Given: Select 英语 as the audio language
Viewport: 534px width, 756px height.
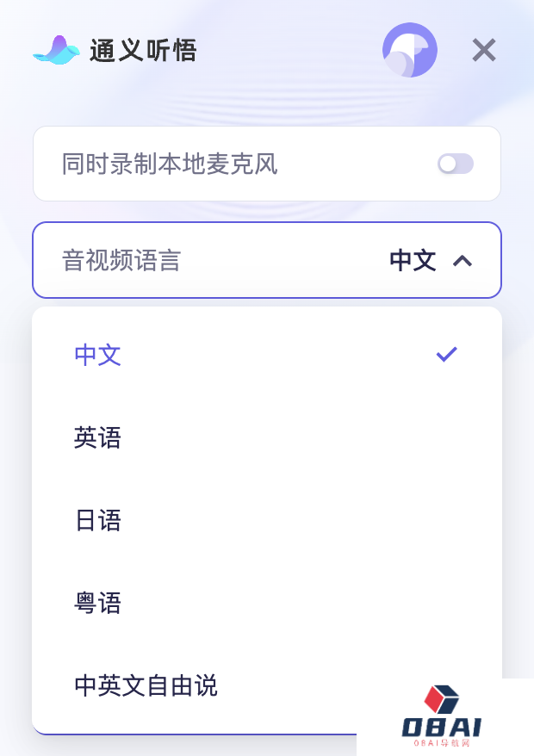Looking at the screenshot, I should 98,438.
